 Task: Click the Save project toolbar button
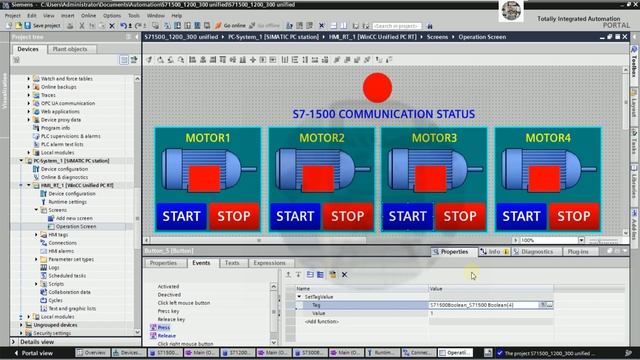pos(42,26)
